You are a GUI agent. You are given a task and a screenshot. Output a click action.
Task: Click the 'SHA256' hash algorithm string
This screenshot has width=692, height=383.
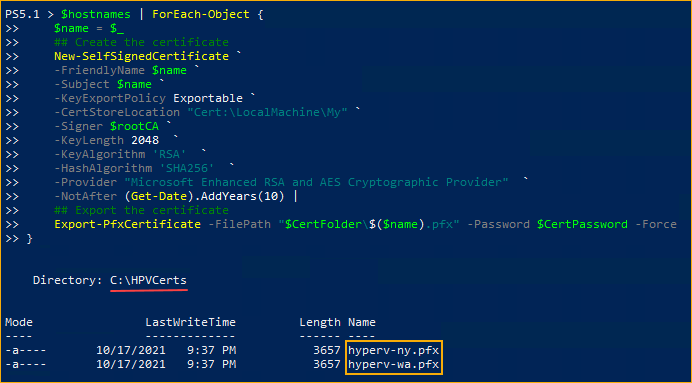(183, 169)
